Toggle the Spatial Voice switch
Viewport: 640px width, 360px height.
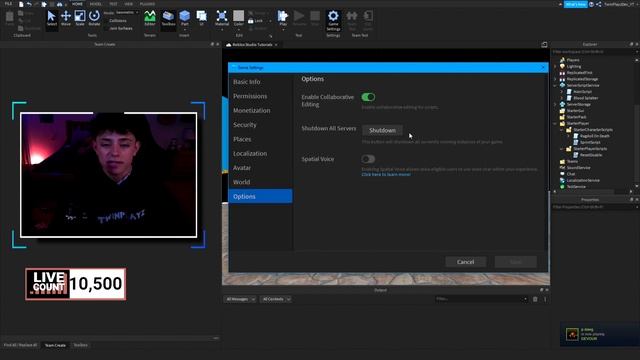368,159
